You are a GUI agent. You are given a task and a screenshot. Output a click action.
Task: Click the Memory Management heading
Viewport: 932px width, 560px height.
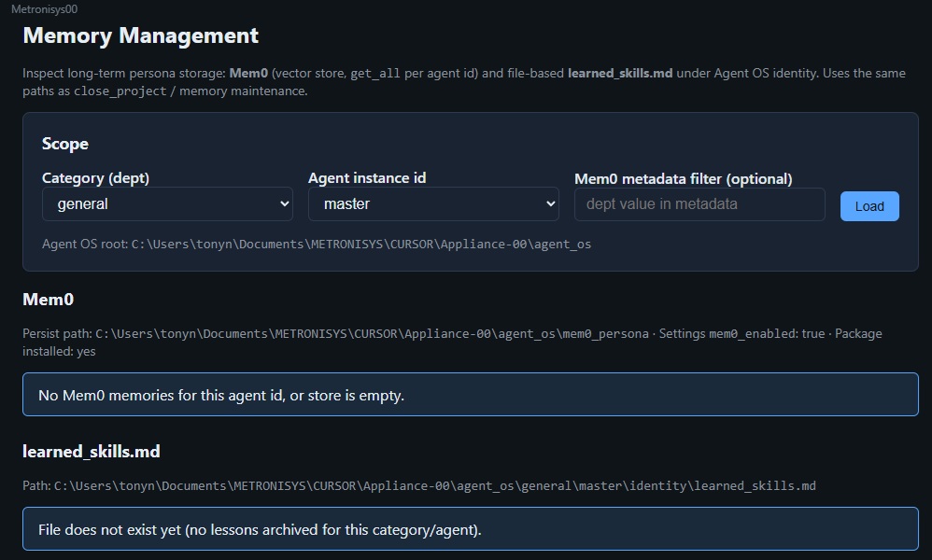click(140, 35)
